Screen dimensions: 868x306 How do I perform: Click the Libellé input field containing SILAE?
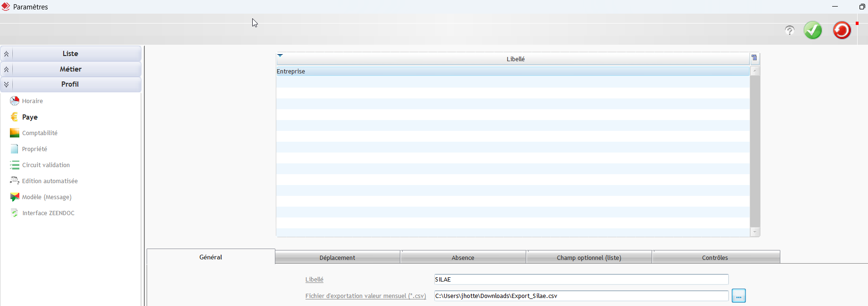(581, 280)
